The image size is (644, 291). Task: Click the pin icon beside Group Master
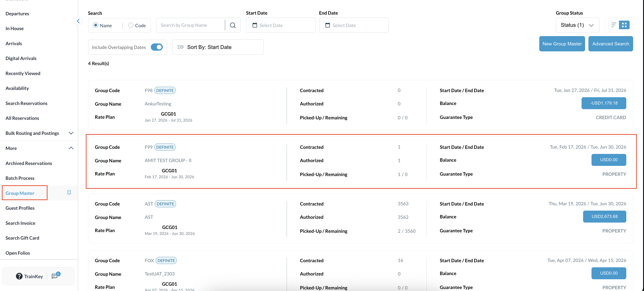pyautogui.click(x=69, y=192)
